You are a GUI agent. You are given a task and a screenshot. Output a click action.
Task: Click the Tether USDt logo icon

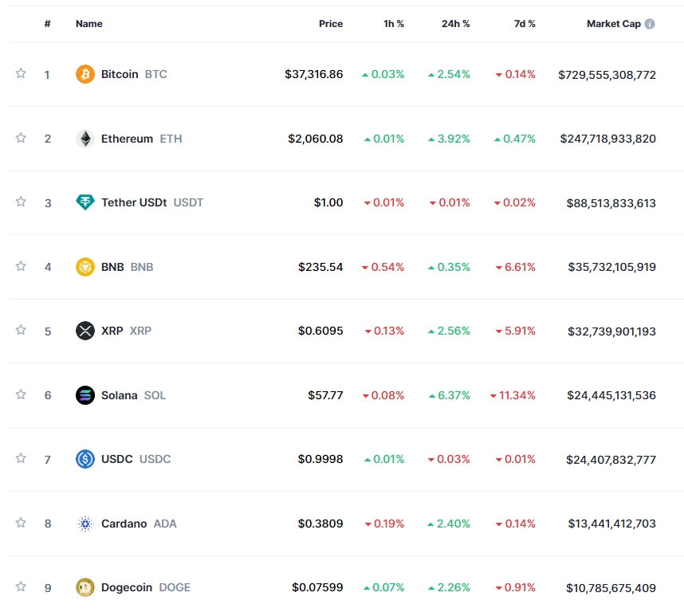[85, 202]
